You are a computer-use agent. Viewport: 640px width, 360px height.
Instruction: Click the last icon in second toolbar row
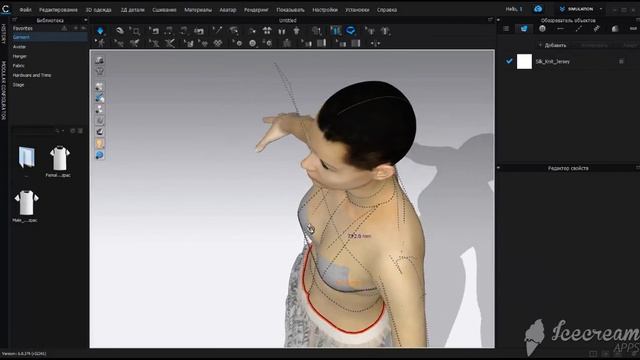(376, 43)
